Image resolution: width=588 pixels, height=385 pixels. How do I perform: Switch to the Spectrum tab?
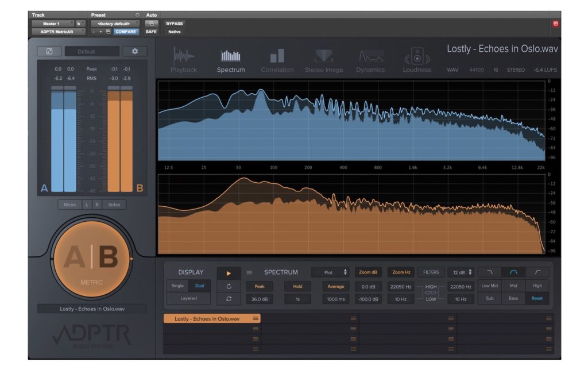coord(230,61)
